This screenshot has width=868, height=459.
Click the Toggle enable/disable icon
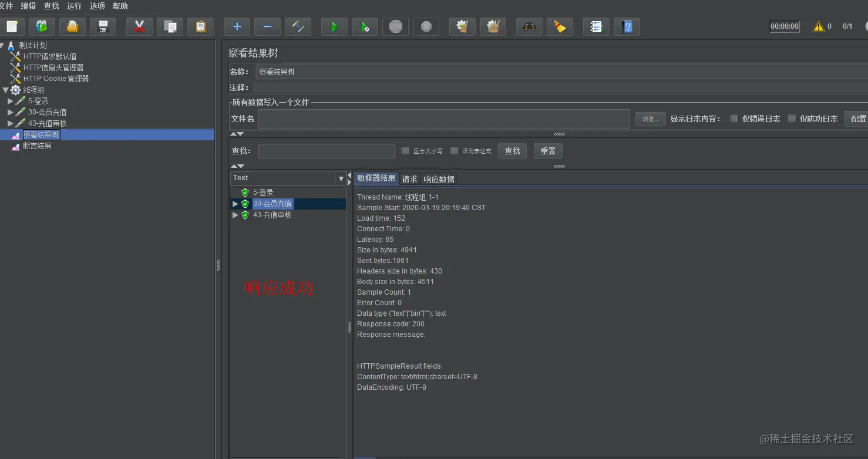click(x=298, y=26)
